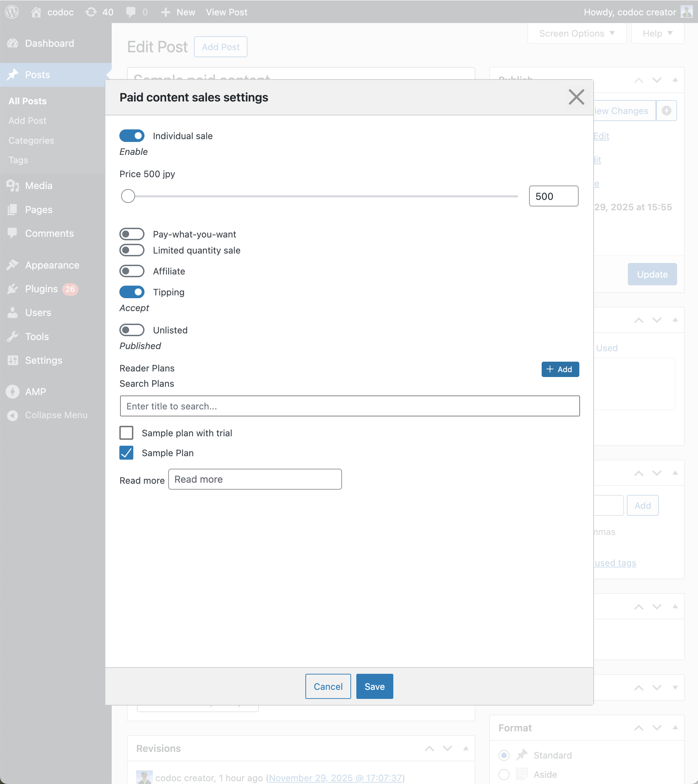The height and width of the screenshot is (784, 698).
Task: Collapse the Revisions panel
Action: tap(466, 748)
